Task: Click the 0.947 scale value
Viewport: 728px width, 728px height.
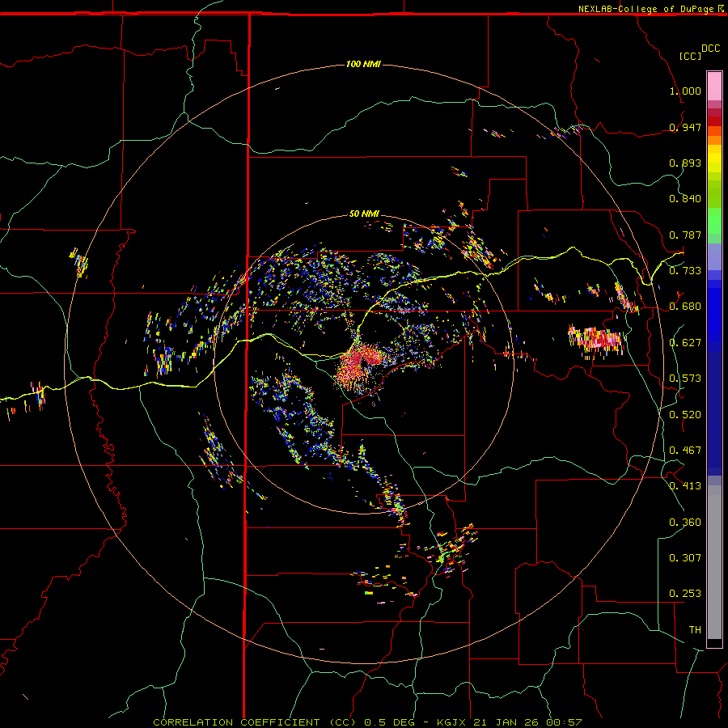Action: tap(685, 127)
